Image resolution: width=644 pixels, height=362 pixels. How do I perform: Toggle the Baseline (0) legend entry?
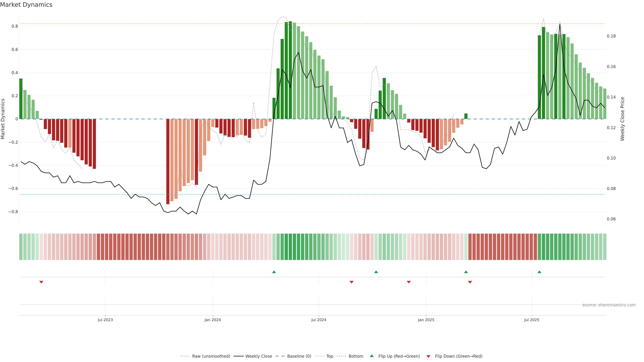point(299,356)
